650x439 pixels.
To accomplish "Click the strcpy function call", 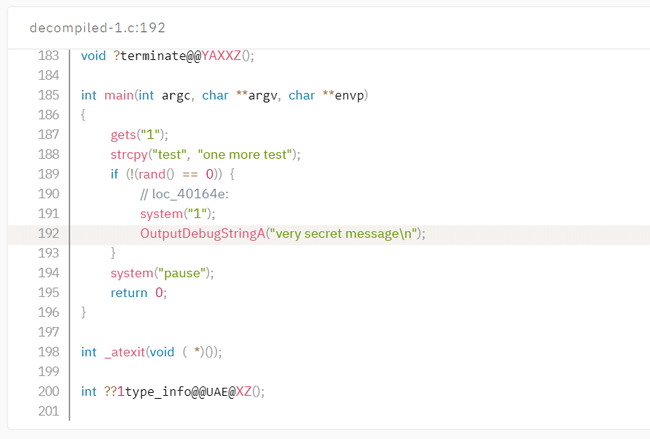I will 130,154.
